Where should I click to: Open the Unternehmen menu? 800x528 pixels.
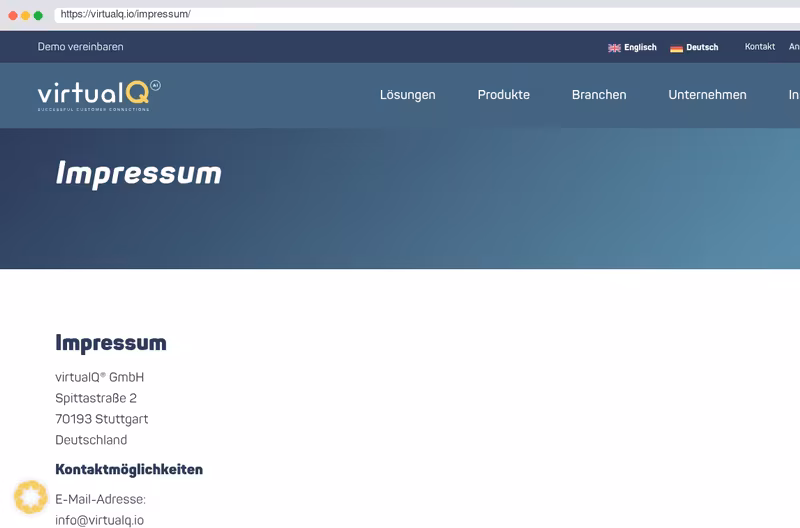tap(707, 95)
